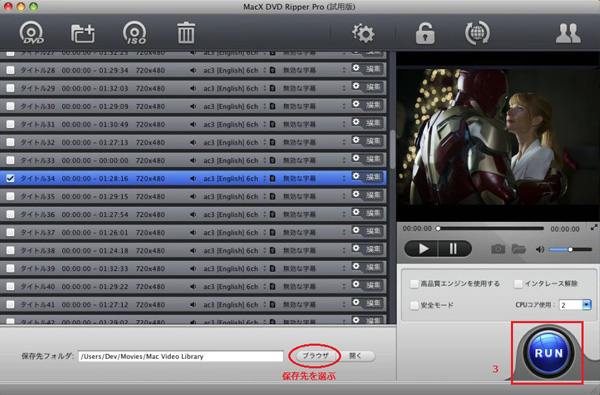This screenshot has width=600, height=395.
Task: Click duration 01:26:01 on タイトル37
Action: (114, 232)
